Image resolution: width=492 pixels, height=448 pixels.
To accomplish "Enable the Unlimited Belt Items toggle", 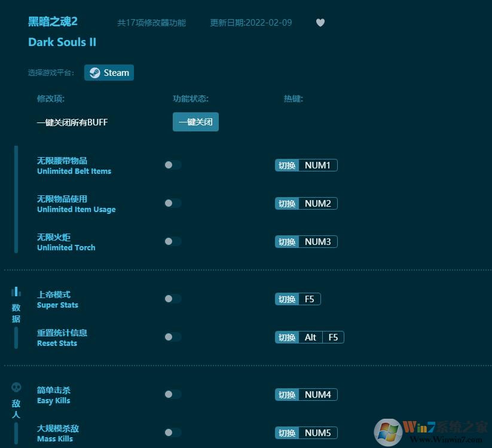I will point(172,165).
